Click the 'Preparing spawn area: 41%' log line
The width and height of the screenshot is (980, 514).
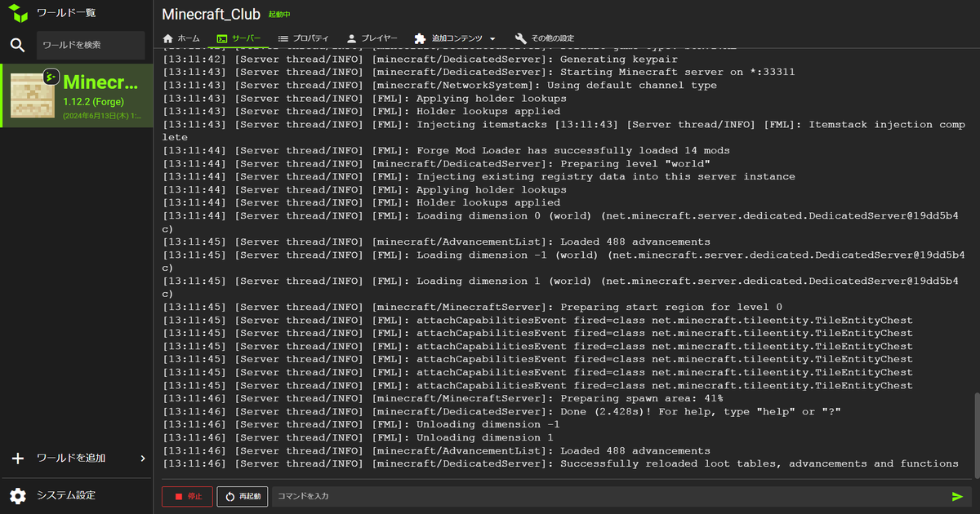443,398
